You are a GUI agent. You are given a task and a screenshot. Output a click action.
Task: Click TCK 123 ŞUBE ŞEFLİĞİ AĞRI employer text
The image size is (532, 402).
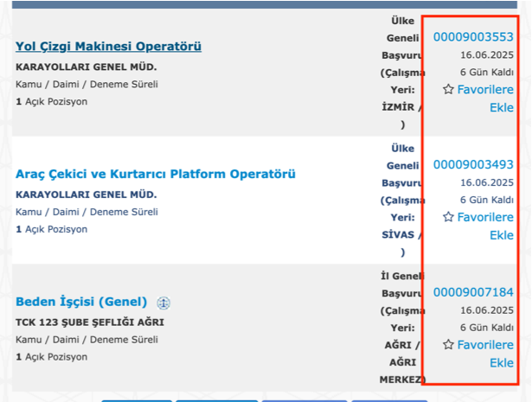(x=90, y=322)
